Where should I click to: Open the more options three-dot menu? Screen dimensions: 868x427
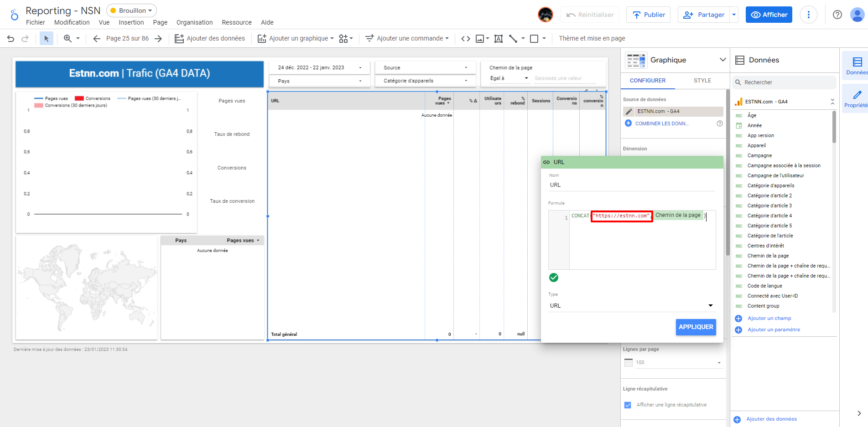(808, 15)
